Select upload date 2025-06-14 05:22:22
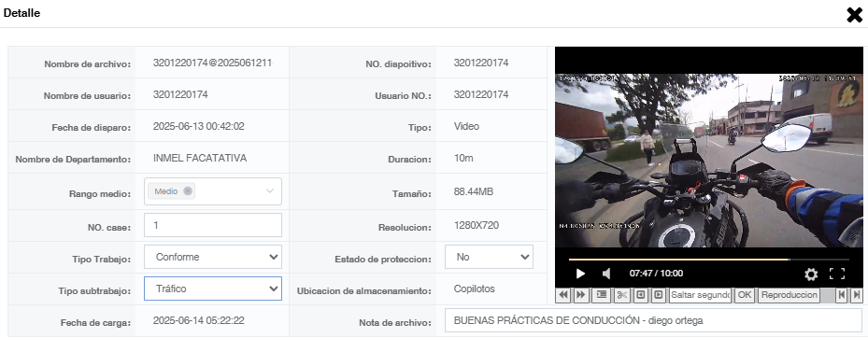The image size is (868, 338). (x=199, y=320)
